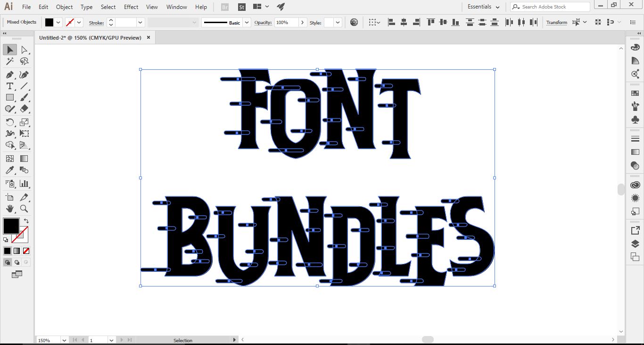
Task: Select the Zoom tool
Action: 24,209
